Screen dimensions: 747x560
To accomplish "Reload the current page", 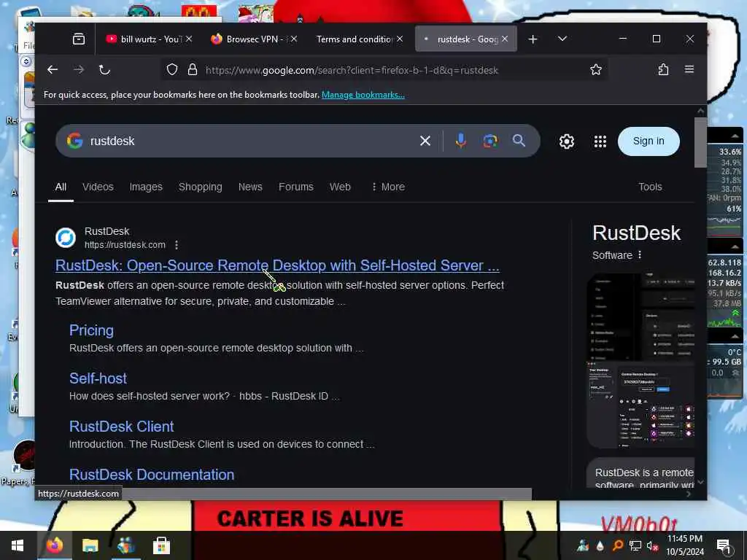I will pos(104,70).
